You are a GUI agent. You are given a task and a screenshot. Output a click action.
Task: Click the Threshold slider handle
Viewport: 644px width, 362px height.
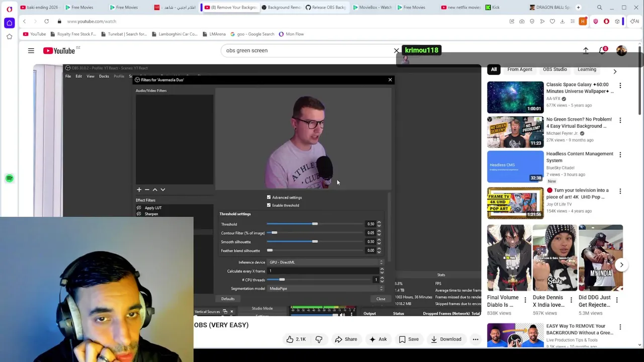pos(314,224)
